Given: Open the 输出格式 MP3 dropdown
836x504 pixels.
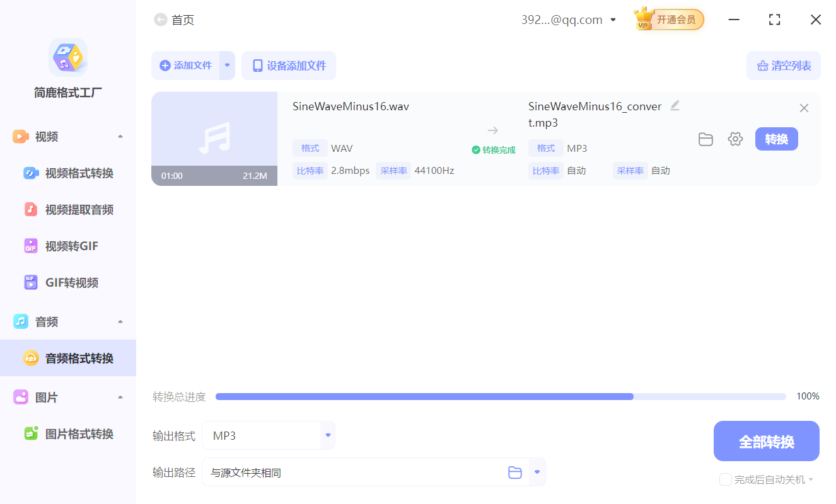Looking at the screenshot, I should click(x=327, y=435).
